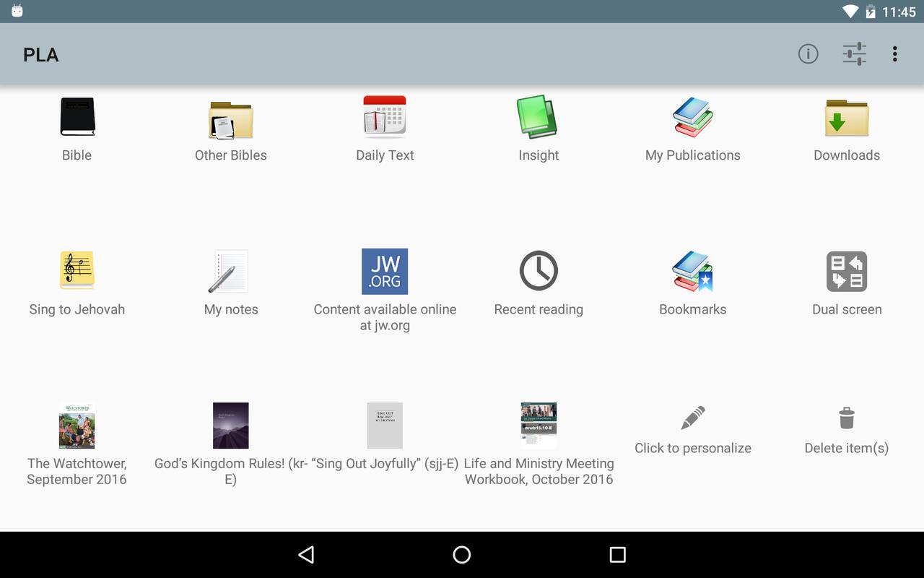Open the Sing to Jehovah music sheet icon
This screenshot has height=578, width=924.
[77, 270]
